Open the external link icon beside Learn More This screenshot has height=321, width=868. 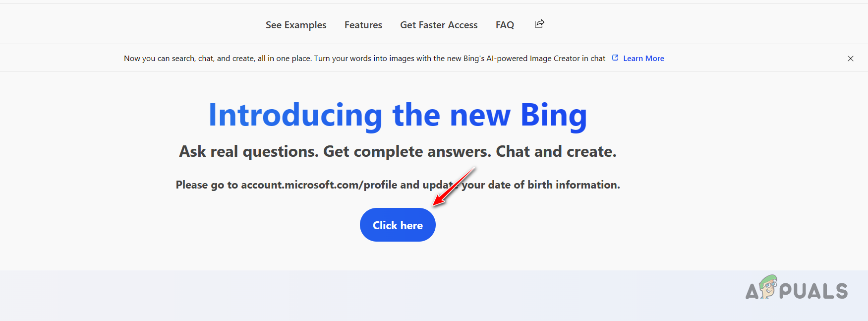coord(615,58)
